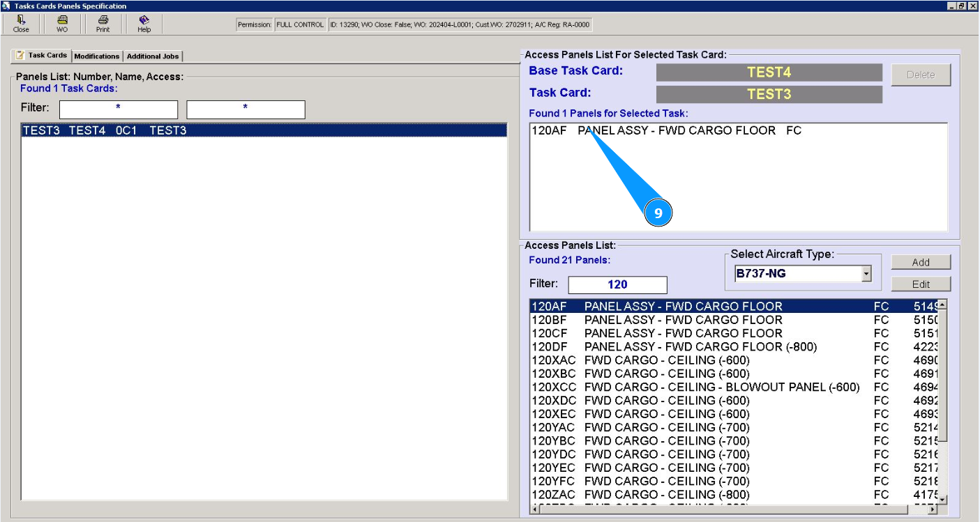Switch to the Task Cards tab
This screenshot has width=980, height=522.
coord(42,56)
